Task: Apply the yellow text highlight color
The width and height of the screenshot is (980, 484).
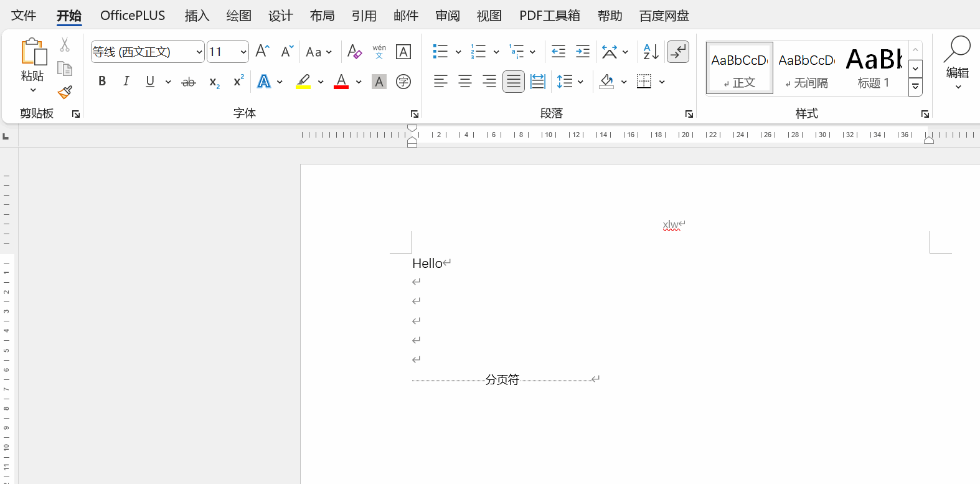Action: pyautogui.click(x=303, y=82)
